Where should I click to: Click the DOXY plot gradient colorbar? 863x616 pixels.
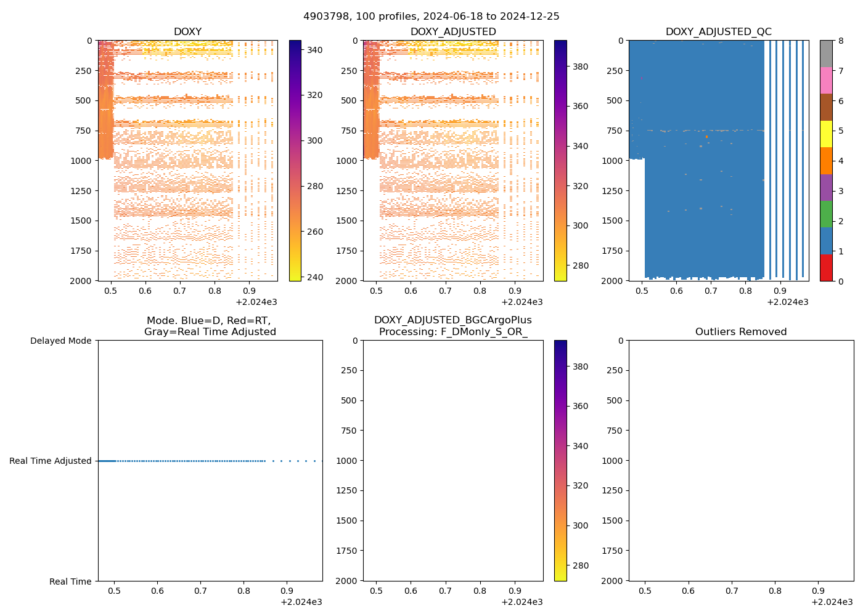(295, 160)
